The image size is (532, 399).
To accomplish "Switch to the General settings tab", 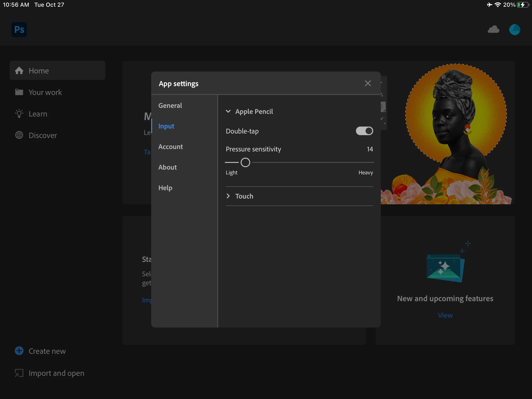I will tap(170, 105).
